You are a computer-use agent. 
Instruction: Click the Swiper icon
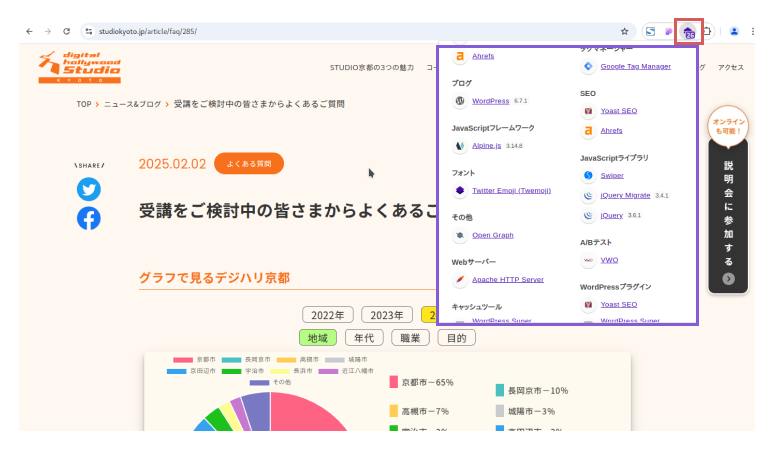588,175
